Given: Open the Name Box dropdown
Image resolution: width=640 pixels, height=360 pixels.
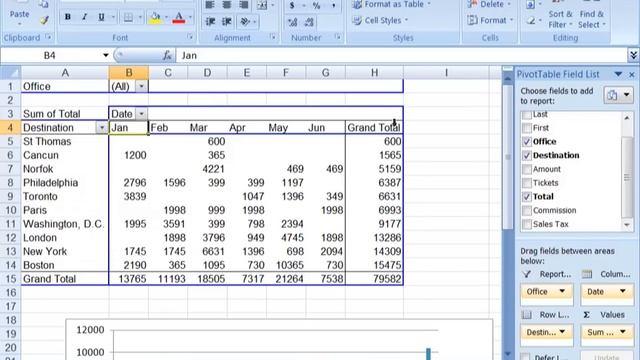Looking at the screenshot, I should 106,55.
